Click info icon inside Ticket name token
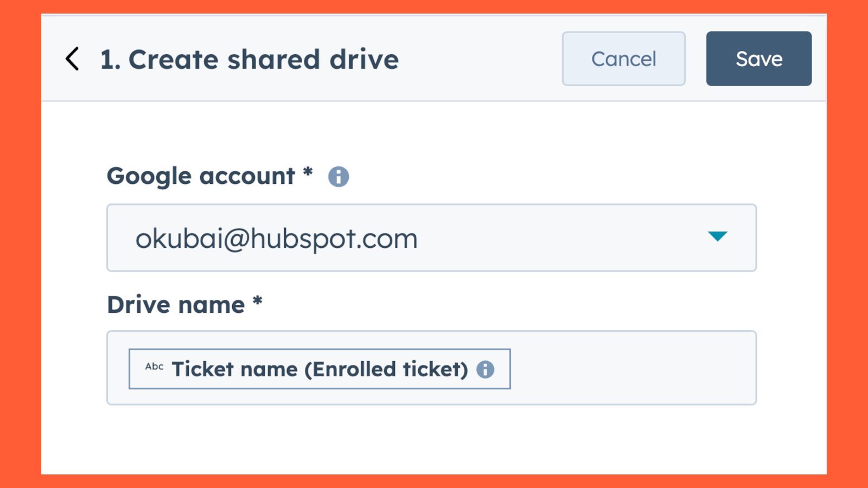The height and width of the screenshot is (488, 868). click(x=486, y=369)
